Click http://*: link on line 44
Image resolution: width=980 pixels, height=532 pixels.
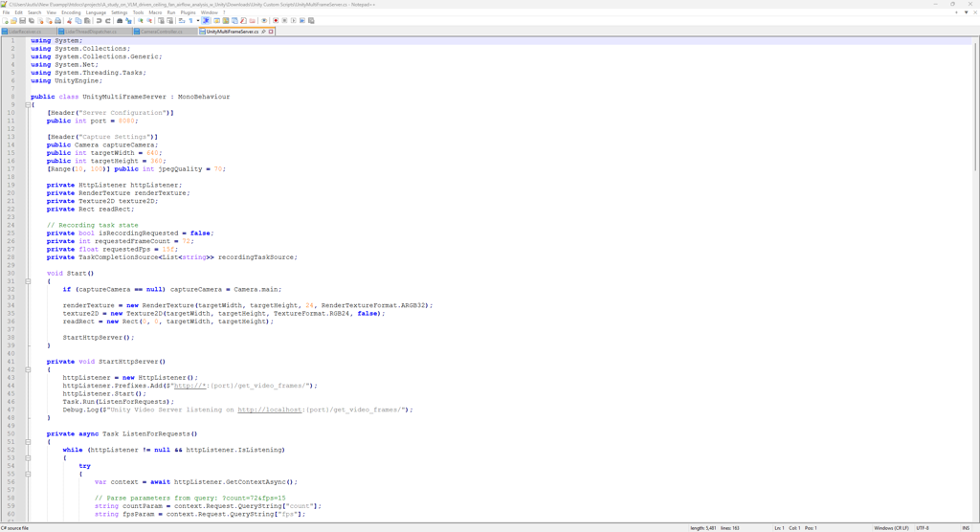pos(190,386)
